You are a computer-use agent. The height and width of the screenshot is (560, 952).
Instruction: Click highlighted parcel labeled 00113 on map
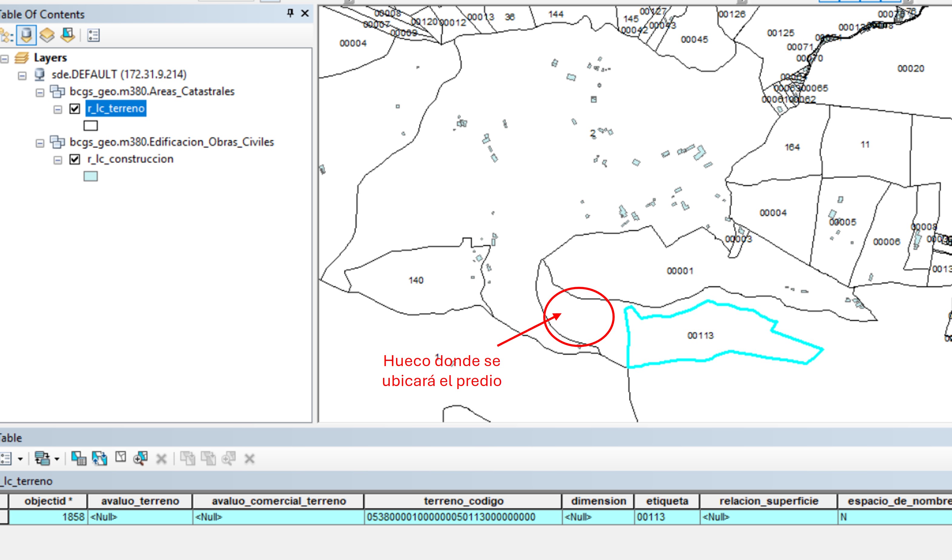[x=700, y=336]
